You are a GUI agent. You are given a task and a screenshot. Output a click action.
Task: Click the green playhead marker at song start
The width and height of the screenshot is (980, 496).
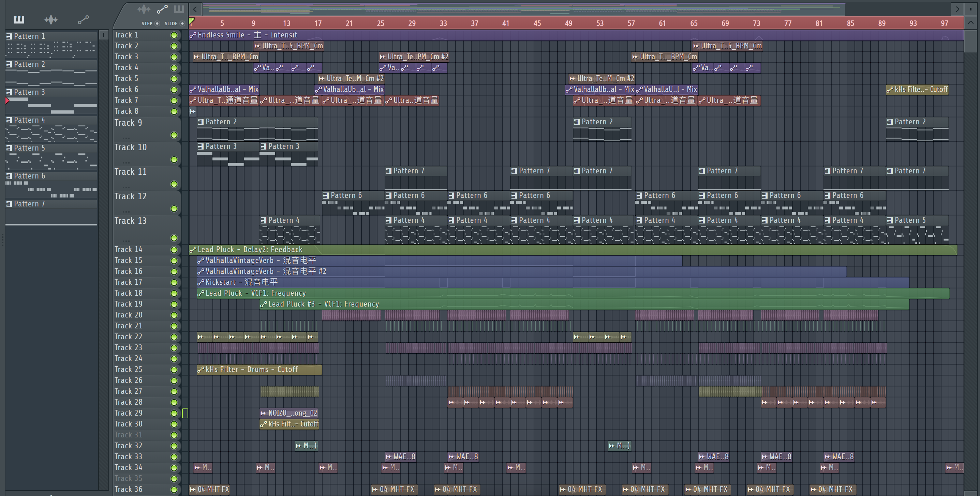(192, 21)
